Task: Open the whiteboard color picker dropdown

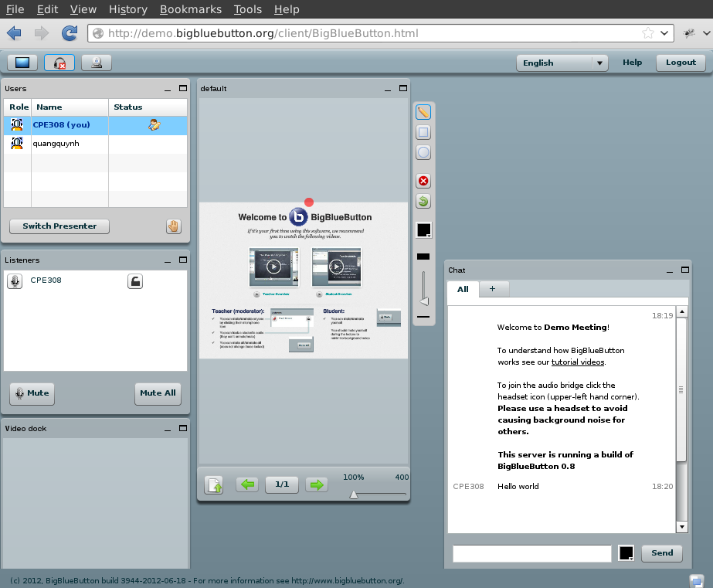Action: [424, 230]
